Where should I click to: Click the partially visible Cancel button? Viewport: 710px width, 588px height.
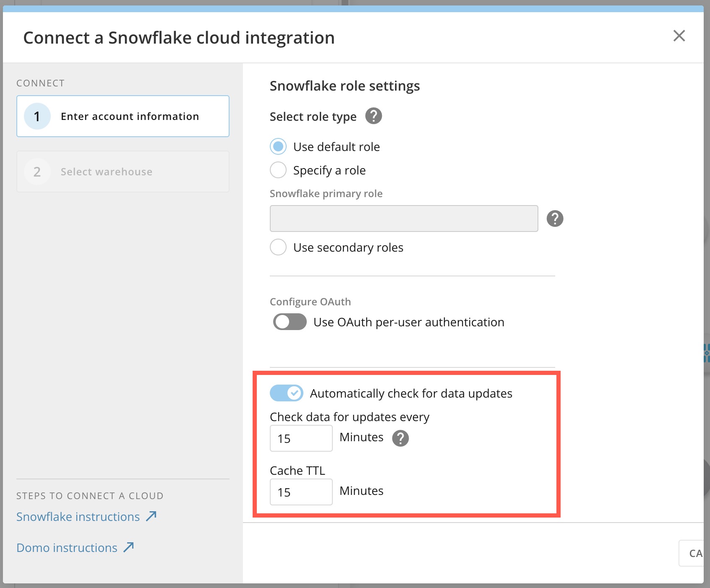click(692, 554)
